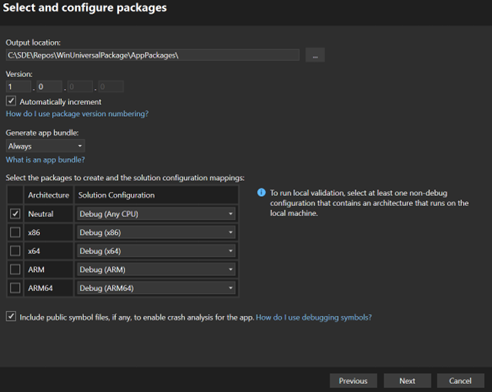Image resolution: width=492 pixels, height=392 pixels.
Task: Select the x86 architecture label
Action: coord(34,232)
